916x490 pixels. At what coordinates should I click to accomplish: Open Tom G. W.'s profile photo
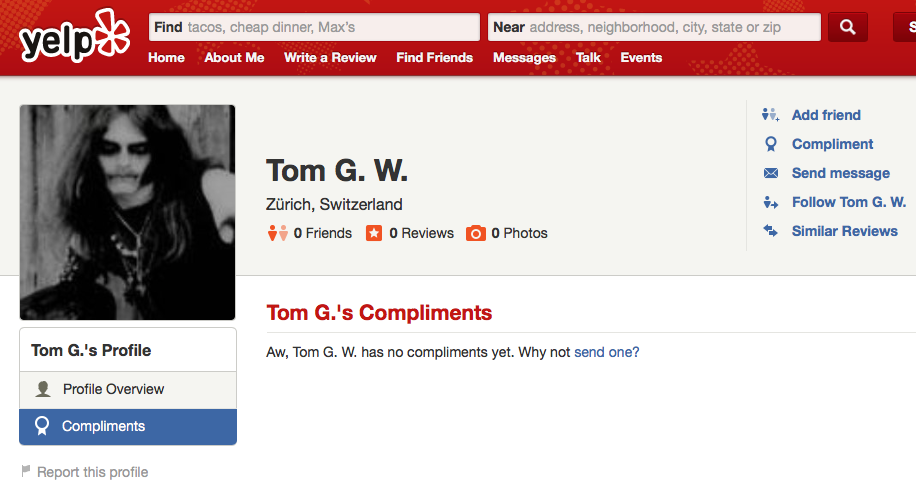[x=127, y=212]
